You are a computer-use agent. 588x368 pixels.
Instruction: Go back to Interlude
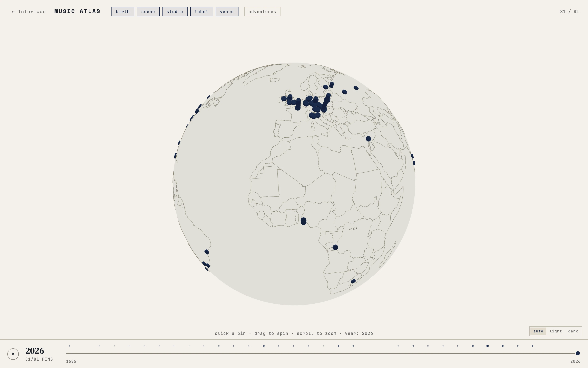pyautogui.click(x=29, y=12)
